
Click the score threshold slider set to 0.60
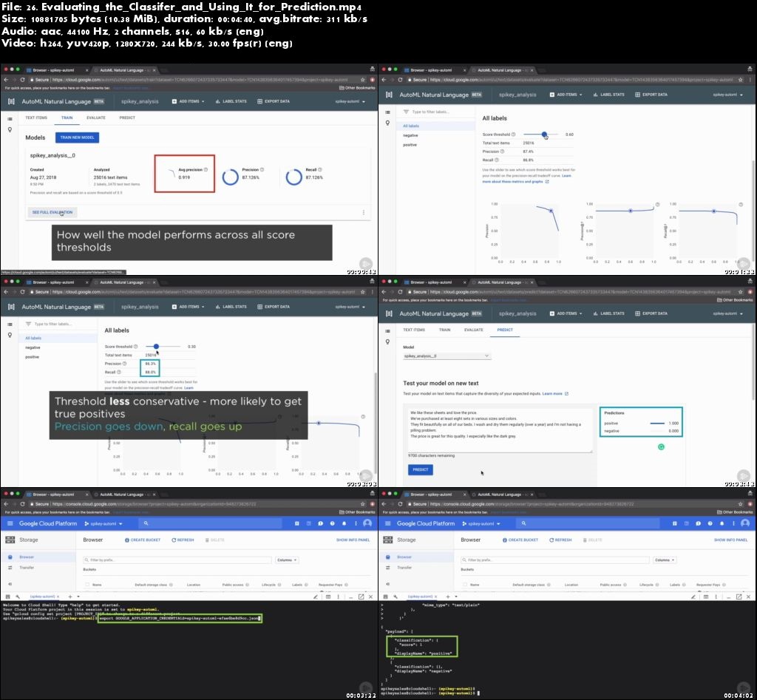(x=545, y=135)
